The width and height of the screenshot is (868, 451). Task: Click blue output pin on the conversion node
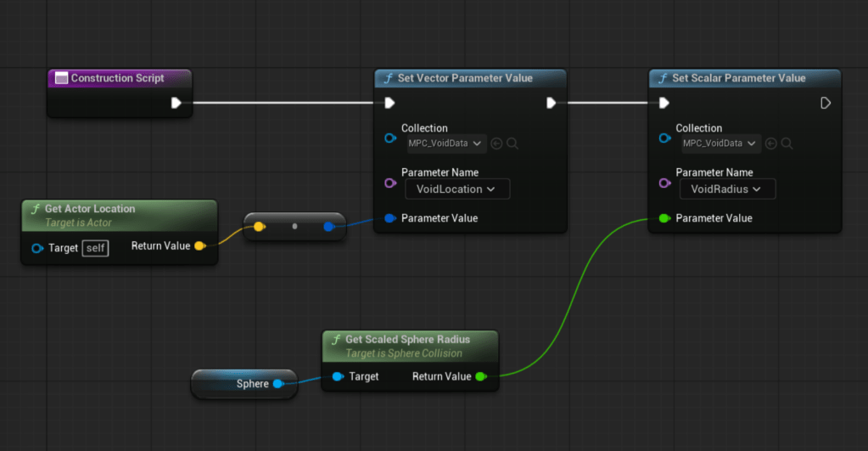click(x=328, y=227)
